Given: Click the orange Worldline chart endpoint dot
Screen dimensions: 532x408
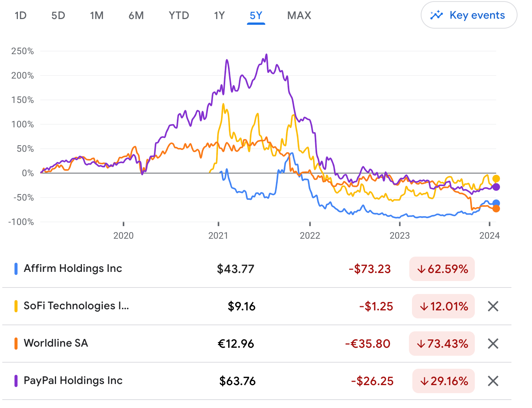Looking at the screenshot, I should [x=496, y=209].
